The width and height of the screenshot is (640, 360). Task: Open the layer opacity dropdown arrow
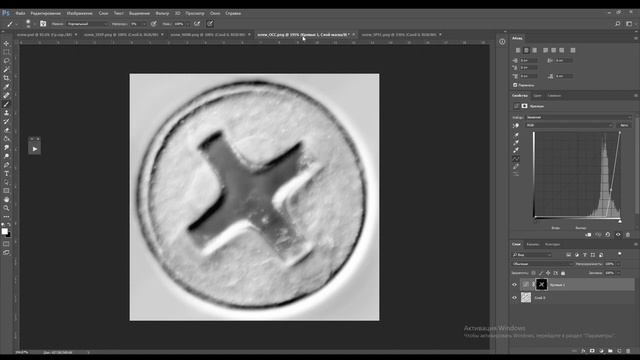coord(618,264)
